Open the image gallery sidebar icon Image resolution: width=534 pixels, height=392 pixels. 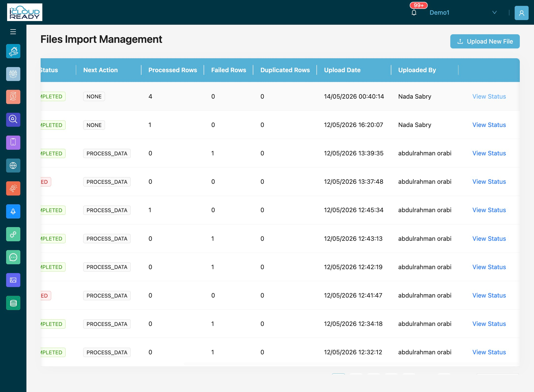pos(13,280)
